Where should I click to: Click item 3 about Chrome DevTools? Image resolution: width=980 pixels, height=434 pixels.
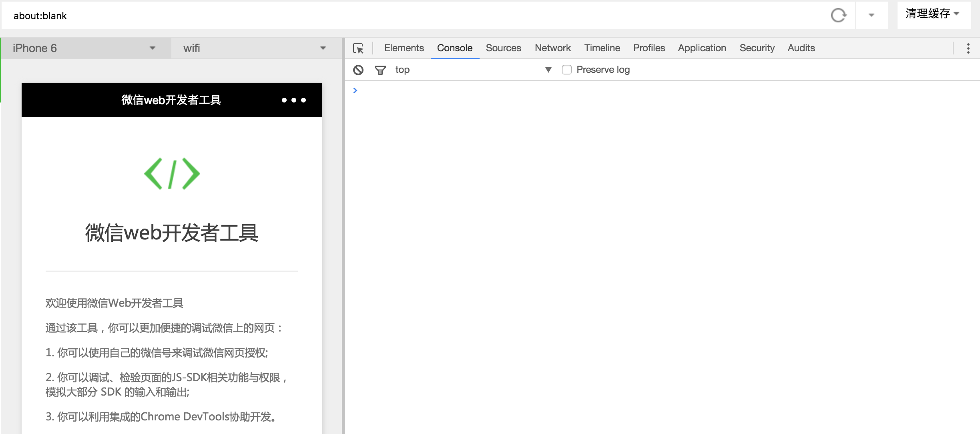click(x=161, y=417)
